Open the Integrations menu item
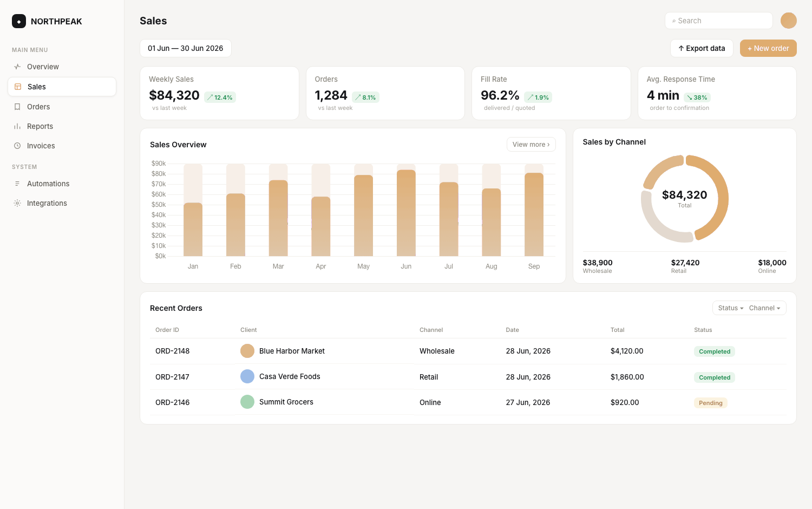The image size is (812, 509). 62,203
